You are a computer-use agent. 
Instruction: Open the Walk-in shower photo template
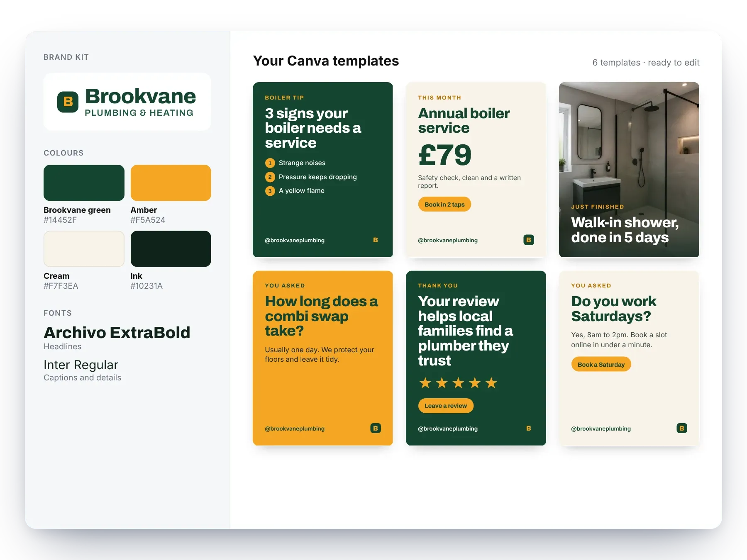(x=629, y=170)
